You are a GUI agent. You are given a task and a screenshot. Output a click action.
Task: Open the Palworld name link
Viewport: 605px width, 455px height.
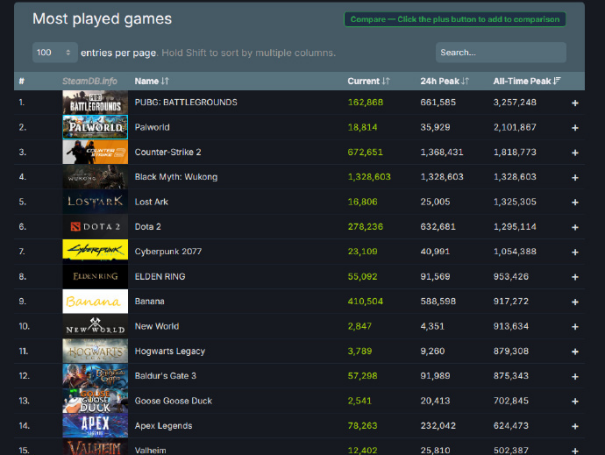152,127
